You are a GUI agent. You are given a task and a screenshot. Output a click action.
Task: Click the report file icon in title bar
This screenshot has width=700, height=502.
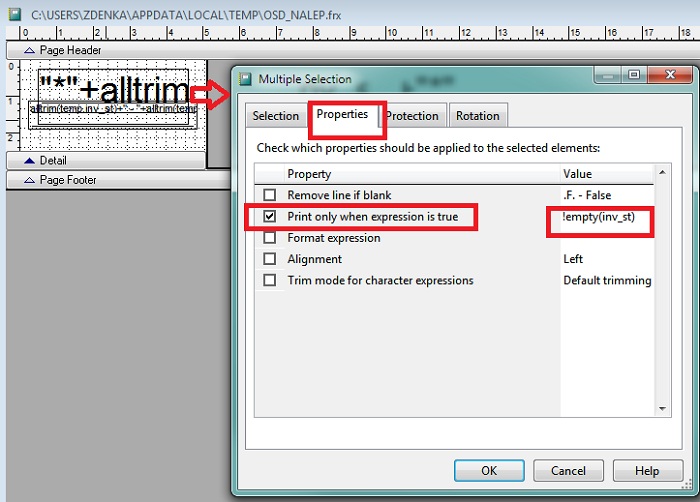coord(15,14)
